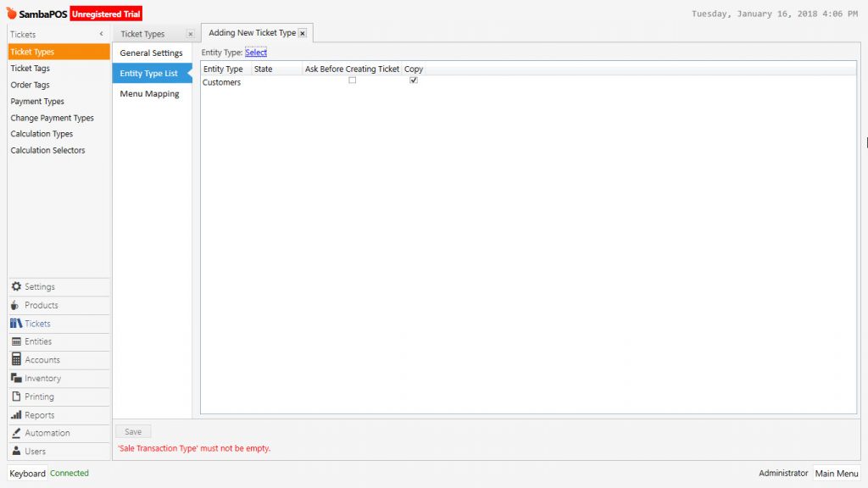
Task: Click the Inventory icon in sidebar
Action: coord(16,378)
